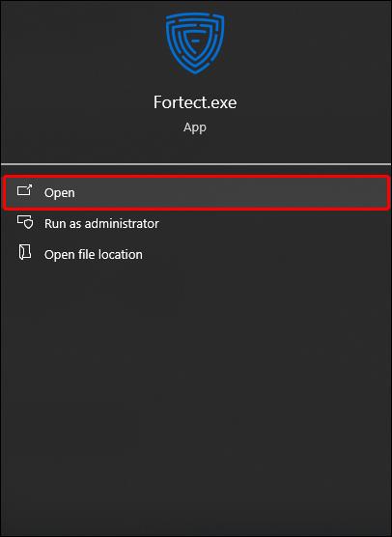Click the Open file location folder icon

tap(25, 252)
